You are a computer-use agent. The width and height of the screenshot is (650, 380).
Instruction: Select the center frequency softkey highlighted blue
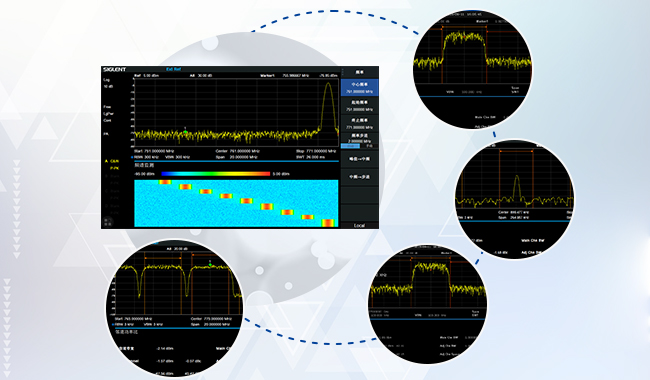pyautogui.click(x=359, y=87)
